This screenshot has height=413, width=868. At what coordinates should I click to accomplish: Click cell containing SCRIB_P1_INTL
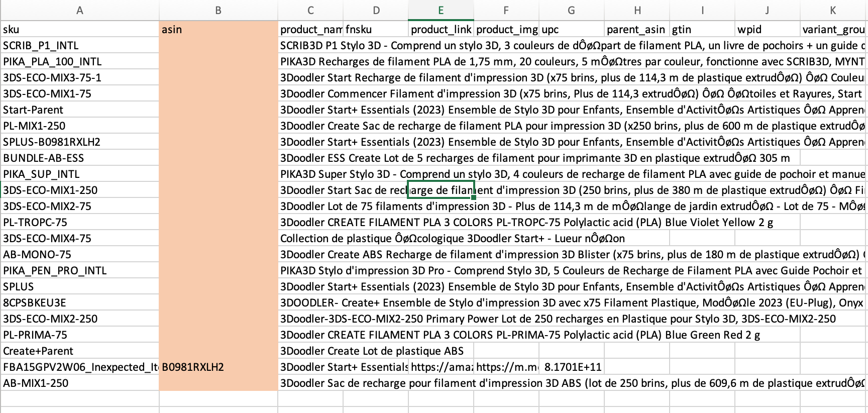(79, 46)
